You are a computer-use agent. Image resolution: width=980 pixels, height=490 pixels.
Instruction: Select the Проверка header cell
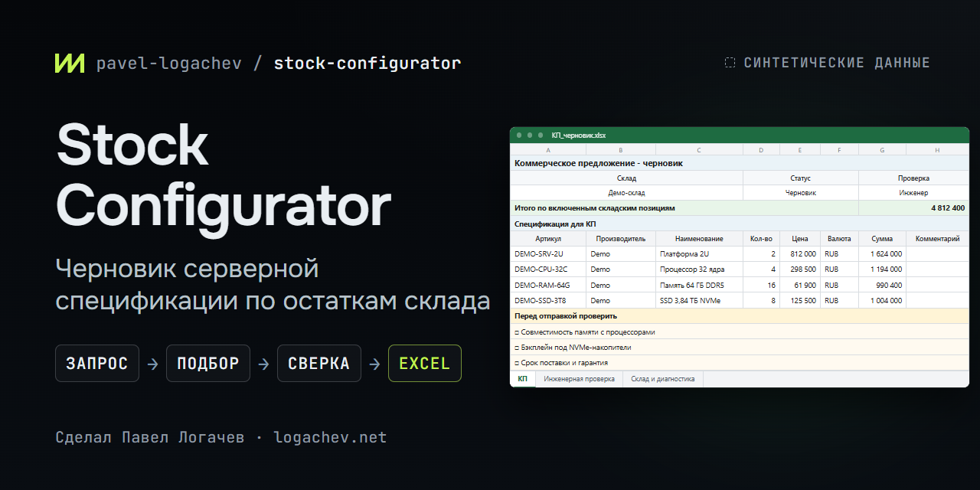tap(914, 178)
